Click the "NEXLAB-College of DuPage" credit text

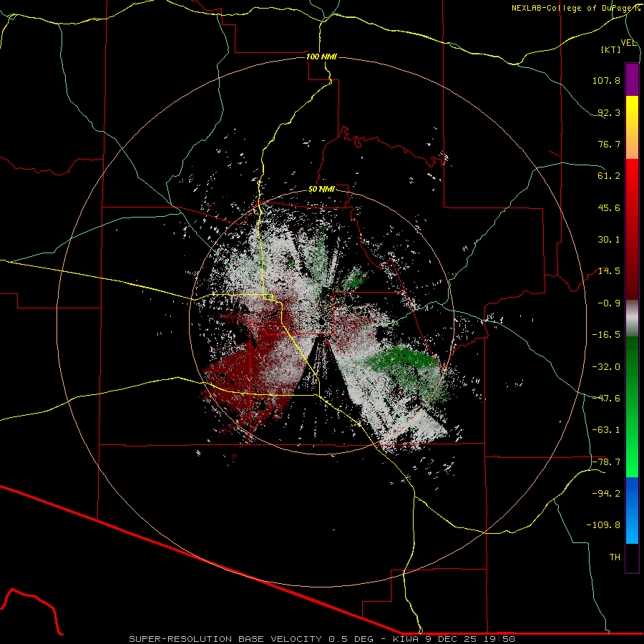tap(574, 8)
